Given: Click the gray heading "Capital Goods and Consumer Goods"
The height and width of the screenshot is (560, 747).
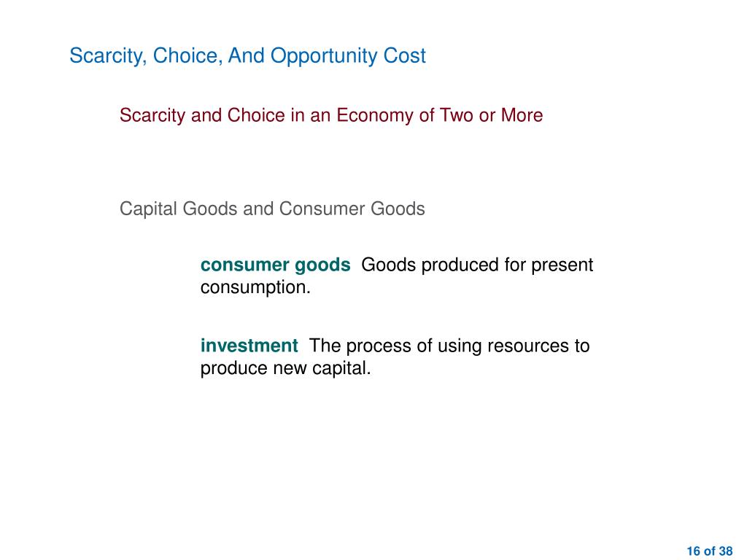Looking at the screenshot, I should 272,209.
